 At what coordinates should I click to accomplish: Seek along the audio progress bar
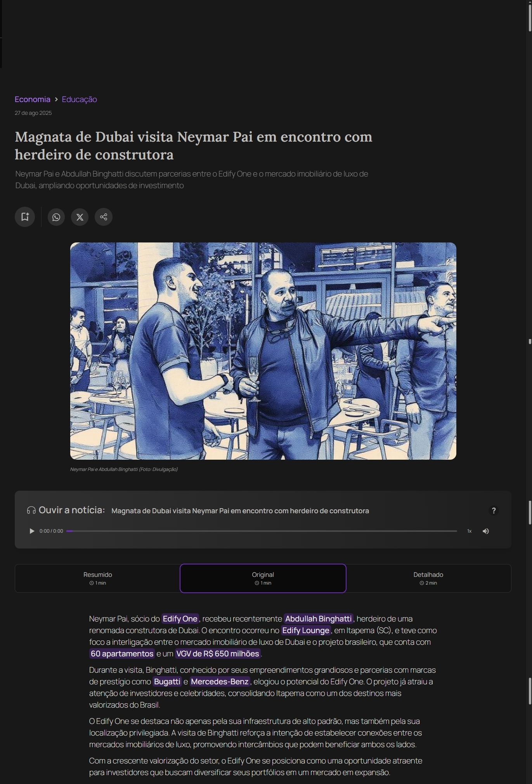pos(262,531)
